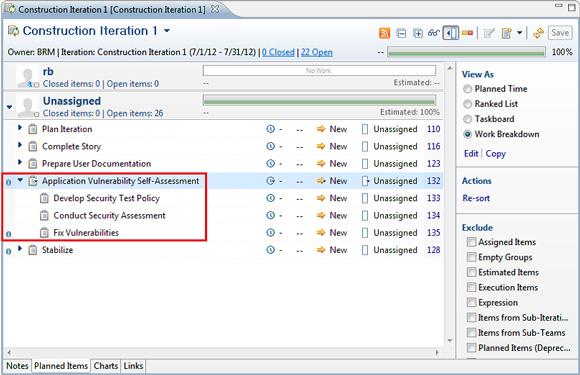This screenshot has height=375, width=580.
Task: Select the Work Breakdown view option
Action: click(468, 134)
